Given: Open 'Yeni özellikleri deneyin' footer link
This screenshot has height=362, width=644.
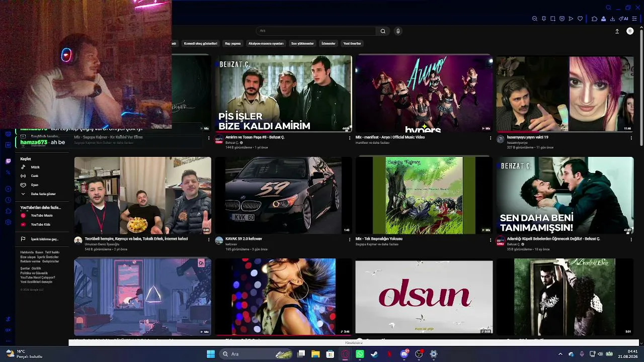Looking at the screenshot, I should pos(36,282).
